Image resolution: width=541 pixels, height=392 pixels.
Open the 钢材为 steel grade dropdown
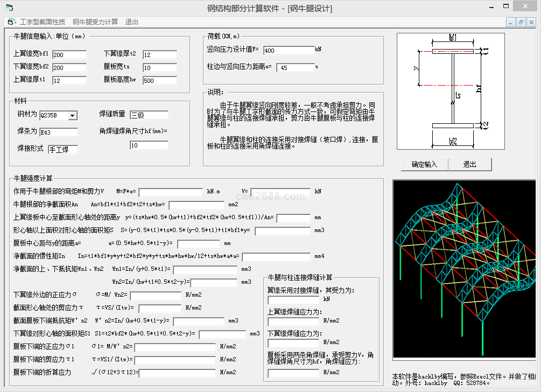[x=73, y=115]
